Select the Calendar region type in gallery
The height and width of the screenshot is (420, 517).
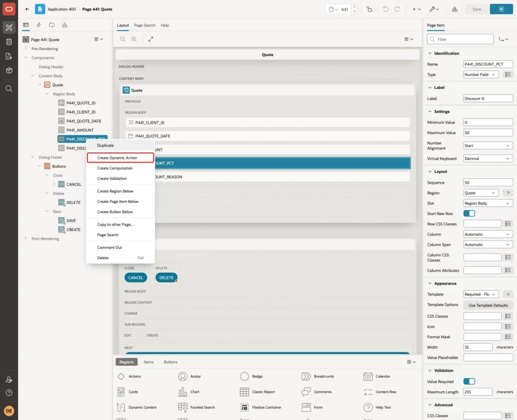coord(377,377)
